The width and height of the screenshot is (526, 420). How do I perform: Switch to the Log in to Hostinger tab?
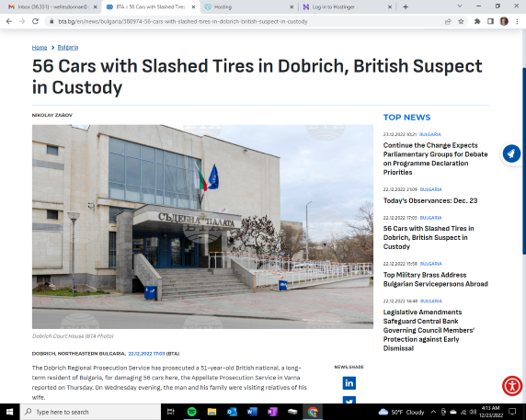(x=348, y=6)
